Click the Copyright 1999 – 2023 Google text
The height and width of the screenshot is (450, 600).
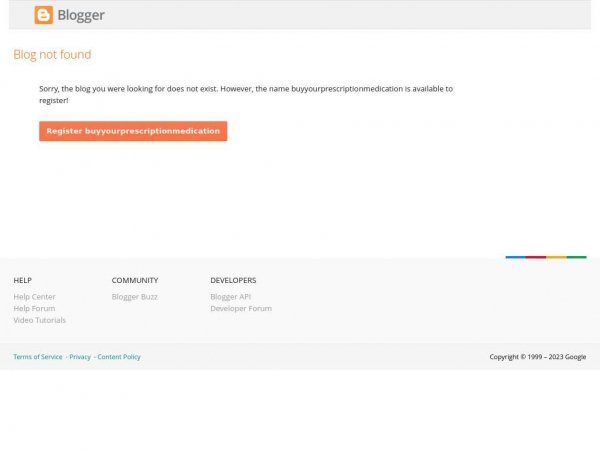coord(538,357)
